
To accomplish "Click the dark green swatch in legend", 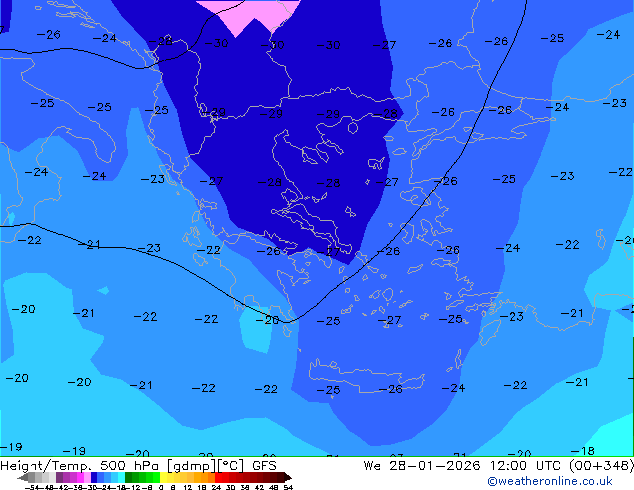I will point(129,477).
